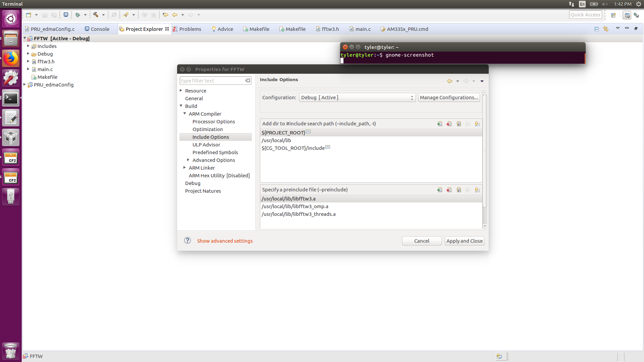
Task: Launch Firefox from the dock
Action: click(x=11, y=58)
